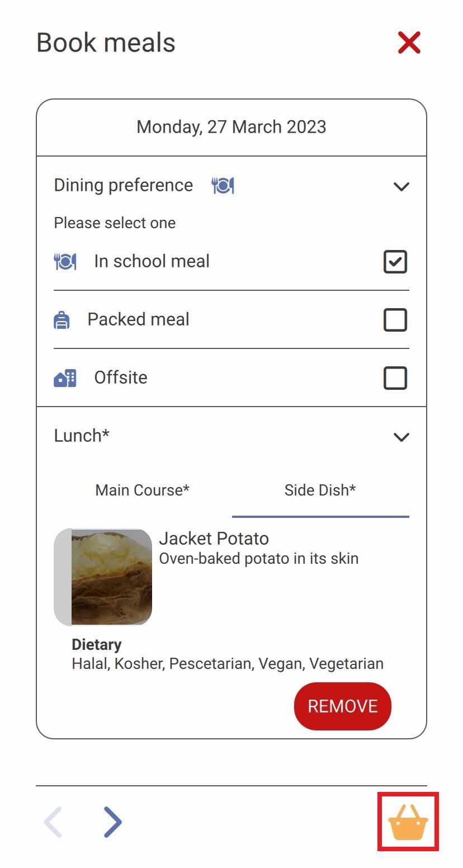The image size is (463, 868).
Task: Switch to the Main Course tab
Action: click(143, 490)
